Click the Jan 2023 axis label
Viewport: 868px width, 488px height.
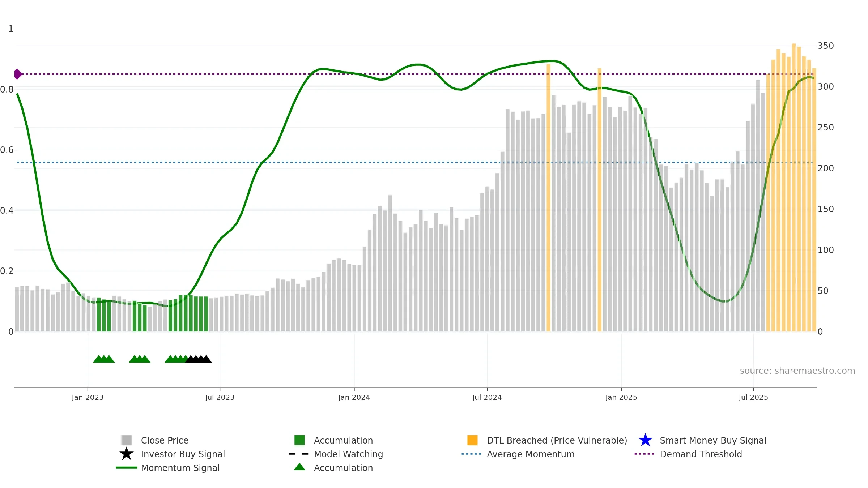(88, 397)
